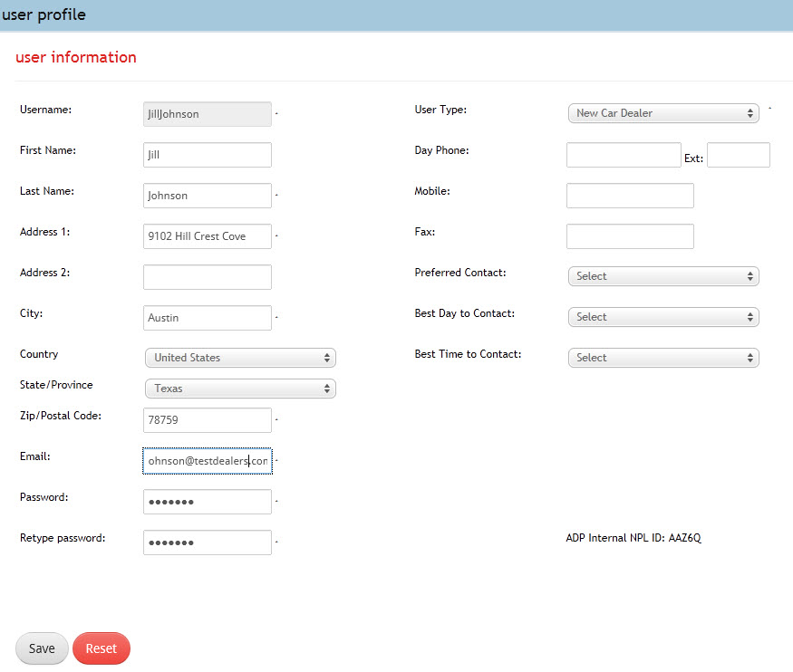Click the City input field
793x672 pixels.
208,318
